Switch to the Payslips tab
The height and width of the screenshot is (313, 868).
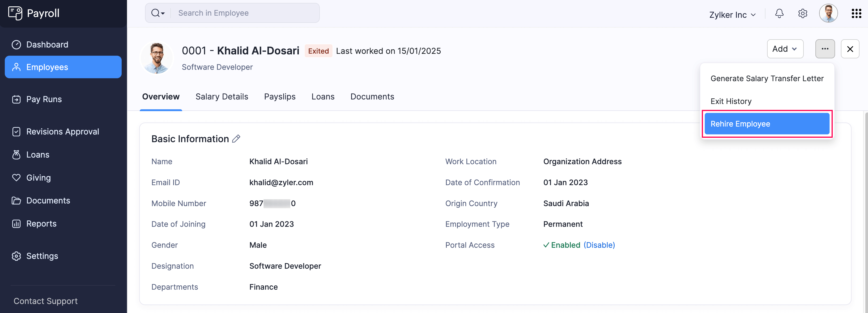(x=280, y=97)
